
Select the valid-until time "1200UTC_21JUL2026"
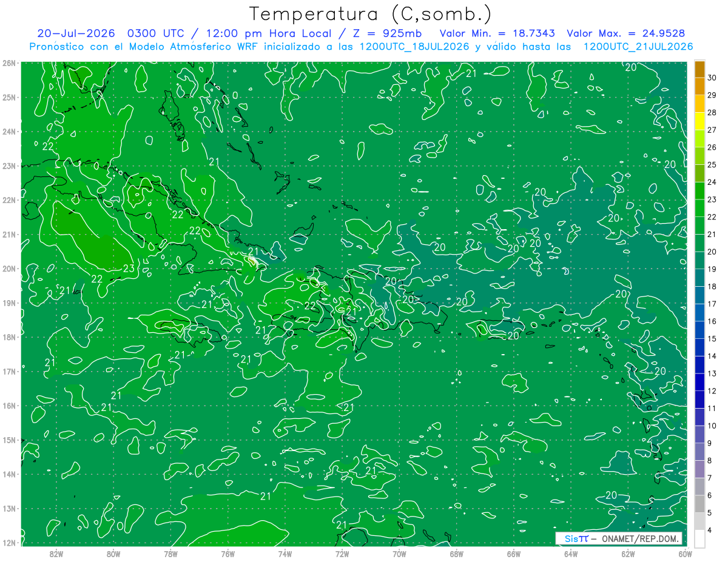638,47
